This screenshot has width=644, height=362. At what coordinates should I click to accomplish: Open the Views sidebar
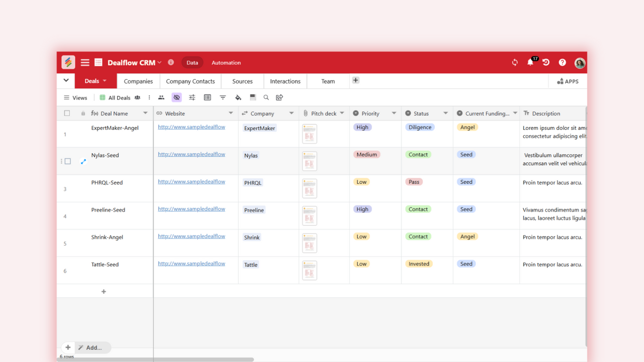point(75,97)
